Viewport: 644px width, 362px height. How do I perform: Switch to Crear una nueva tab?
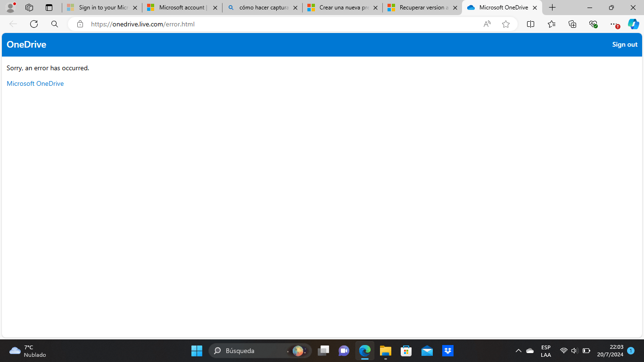[x=342, y=8]
